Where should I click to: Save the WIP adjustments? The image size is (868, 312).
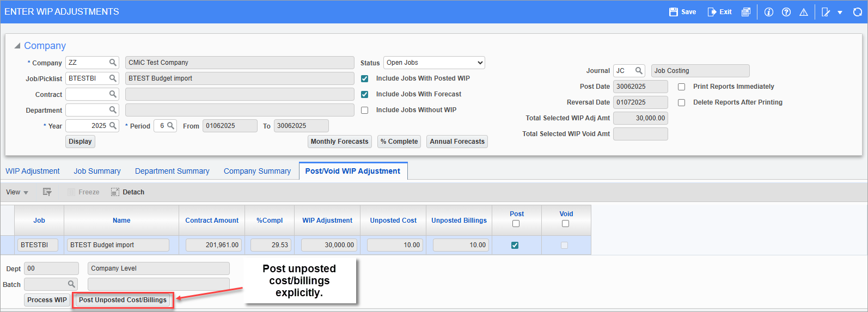coord(682,12)
